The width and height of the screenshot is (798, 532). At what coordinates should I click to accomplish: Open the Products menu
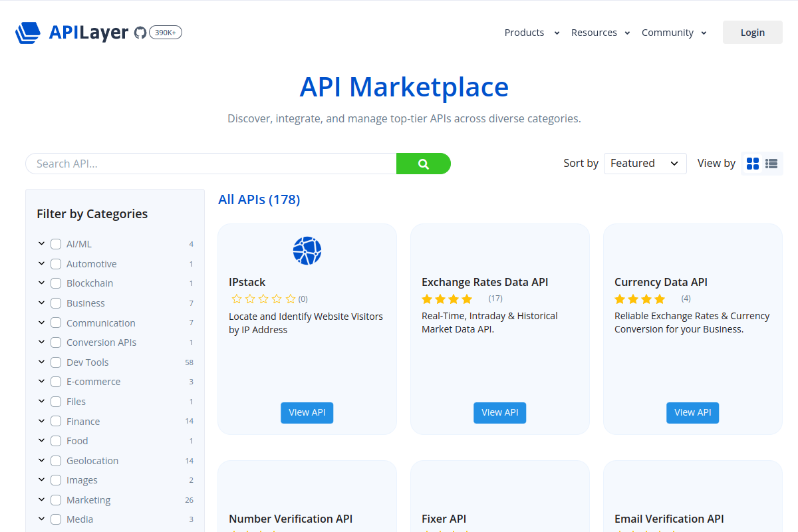[532, 33]
